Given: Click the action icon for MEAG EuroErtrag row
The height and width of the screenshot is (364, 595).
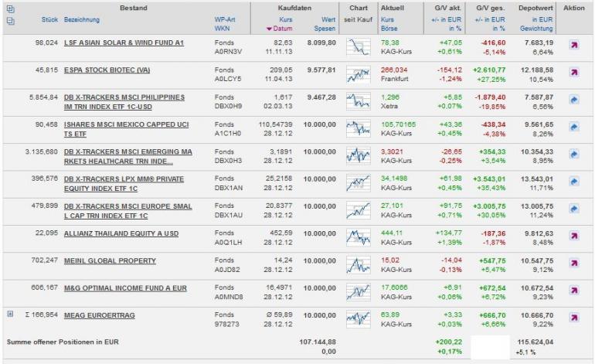Looking at the screenshot, I should tap(574, 318).
